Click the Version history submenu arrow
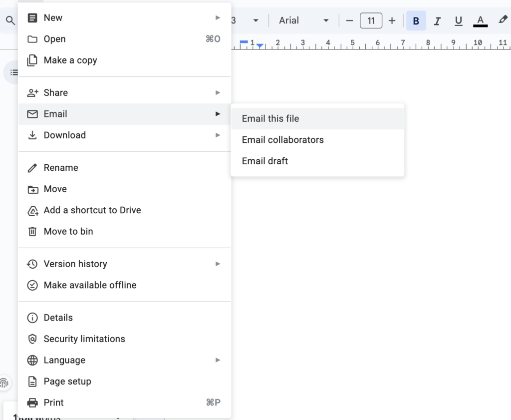The height and width of the screenshot is (420, 511). 218,264
